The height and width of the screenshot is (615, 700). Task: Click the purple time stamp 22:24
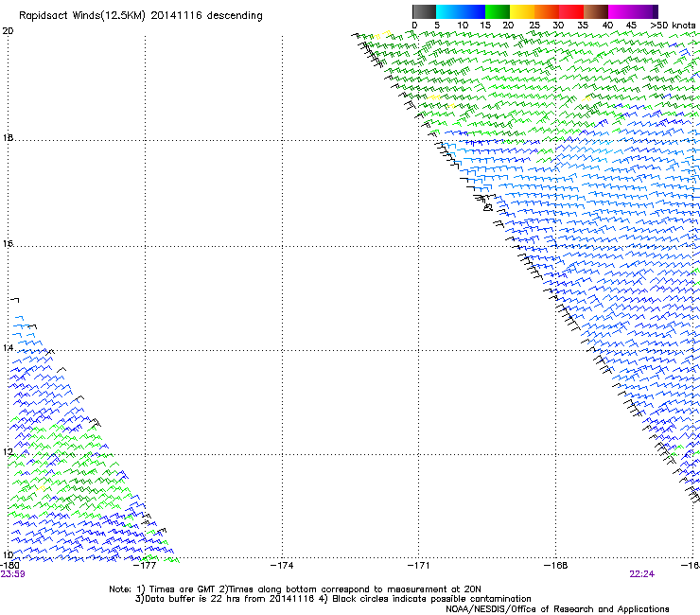[x=642, y=574]
